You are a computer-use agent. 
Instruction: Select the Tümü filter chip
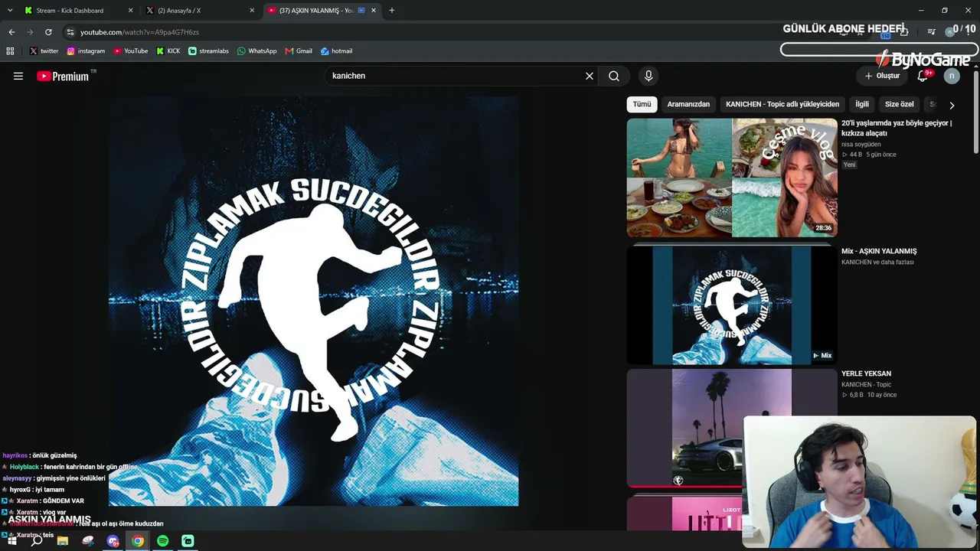pyautogui.click(x=642, y=104)
